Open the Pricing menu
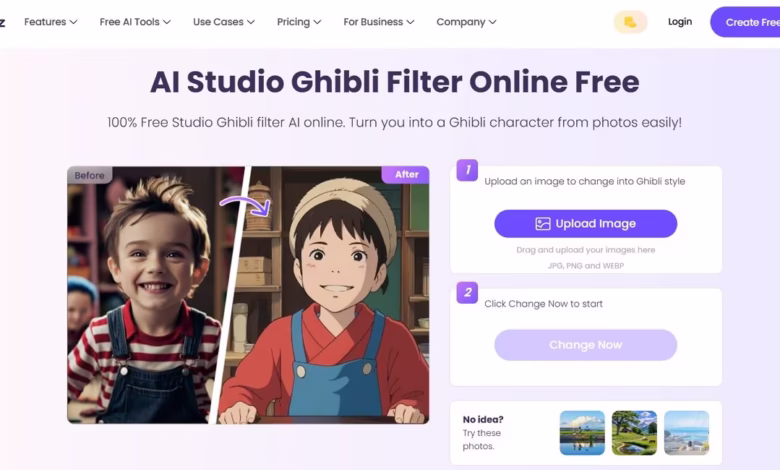 (x=299, y=22)
